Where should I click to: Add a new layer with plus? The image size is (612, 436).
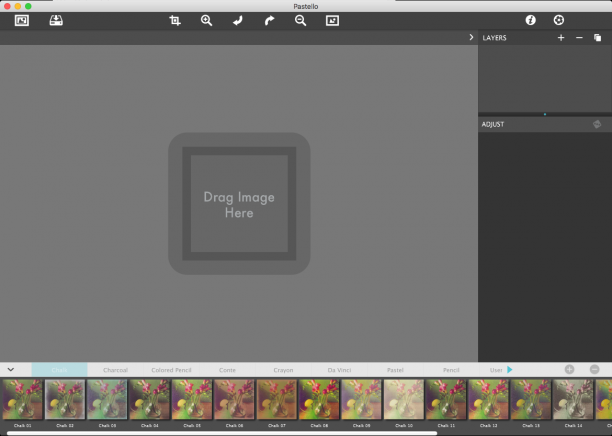pos(561,37)
